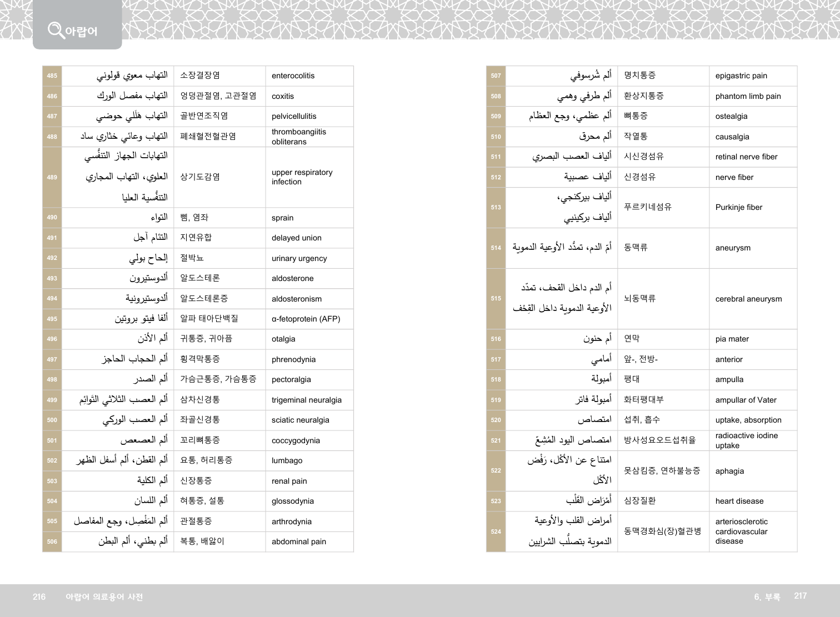
Task: Click the 'α-fetoprotein (AFP)' term
Action: pos(306,319)
